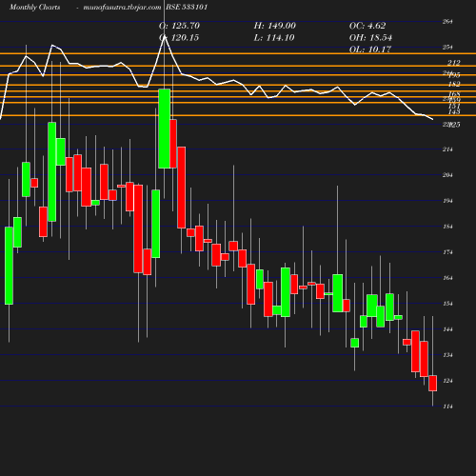Click the 264 price axis label

tap(447, 21)
